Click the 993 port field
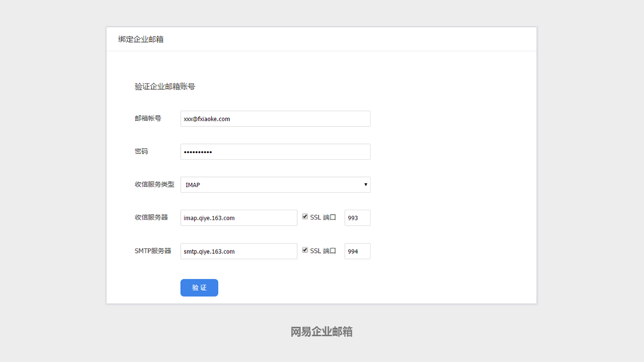This screenshot has width=644, height=362. [x=358, y=218]
